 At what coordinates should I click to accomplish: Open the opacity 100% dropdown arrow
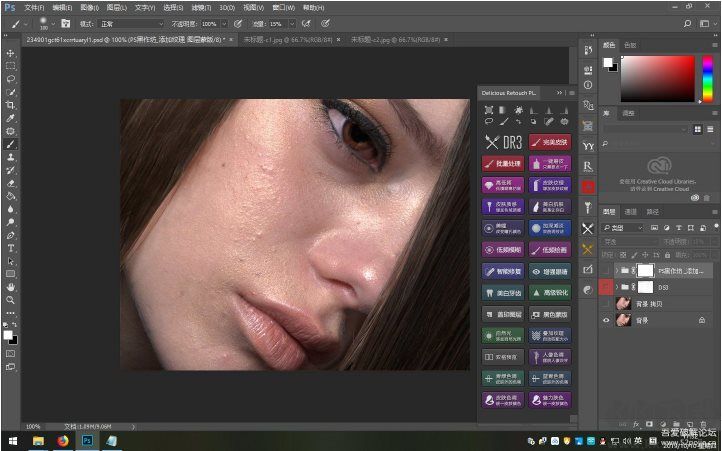click(x=222, y=22)
